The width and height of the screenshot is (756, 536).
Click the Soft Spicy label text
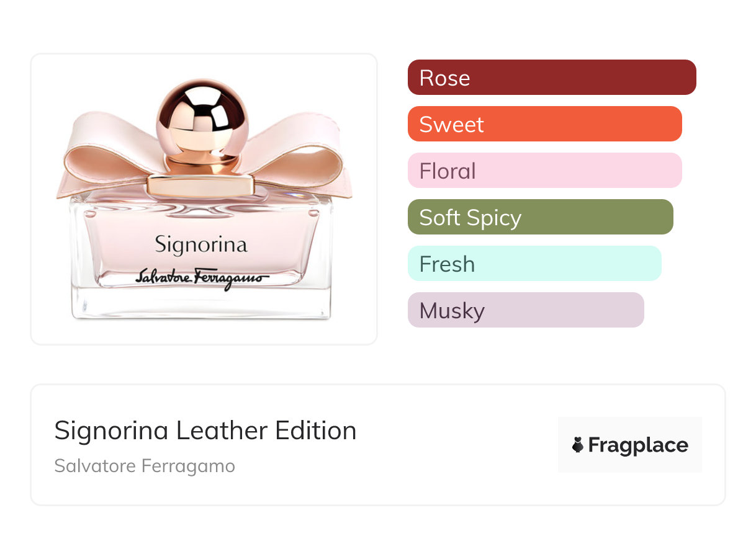click(470, 218)
